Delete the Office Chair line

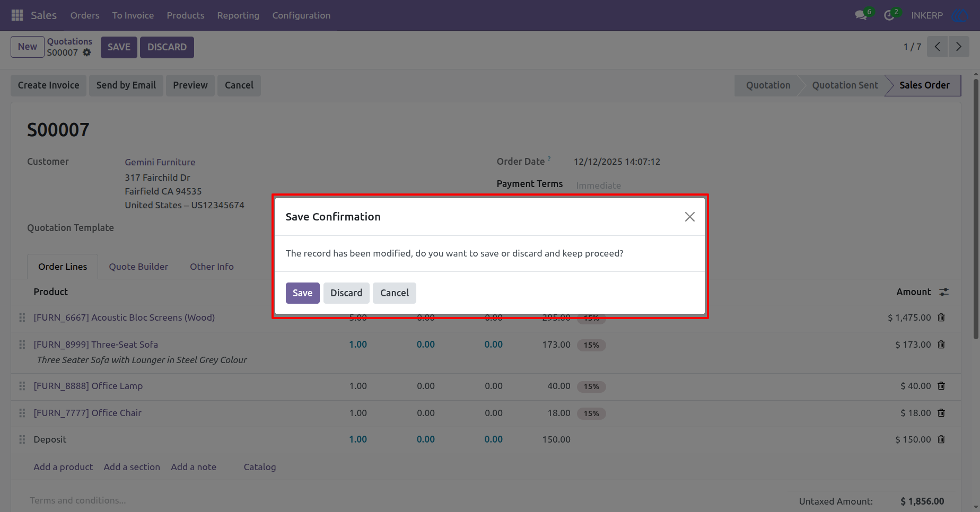point(941,413)
